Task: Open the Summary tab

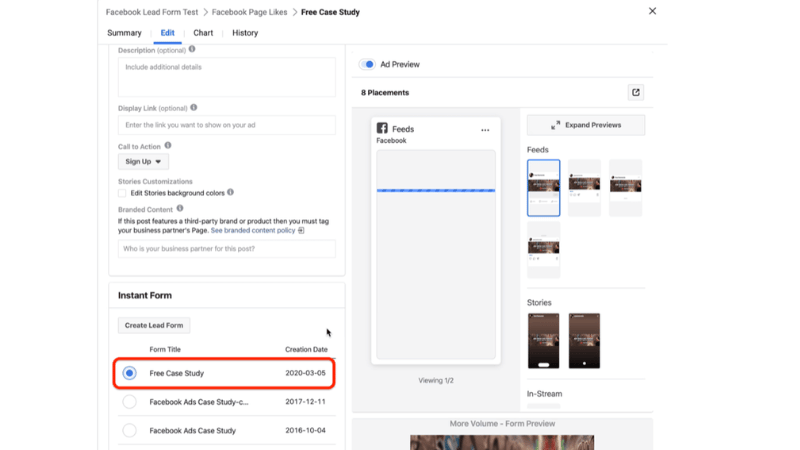Action: click(x=124, y=33)
